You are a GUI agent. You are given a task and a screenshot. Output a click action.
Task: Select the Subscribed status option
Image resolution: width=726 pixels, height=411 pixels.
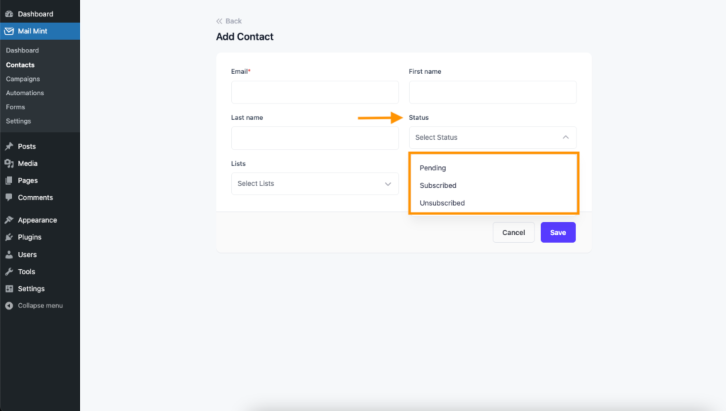438,186
